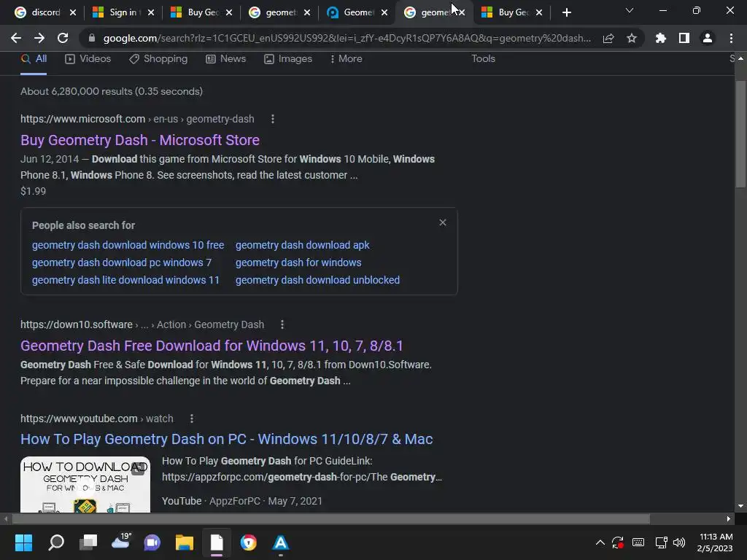Dismiss the People also search for box

[x=443, y=222]
